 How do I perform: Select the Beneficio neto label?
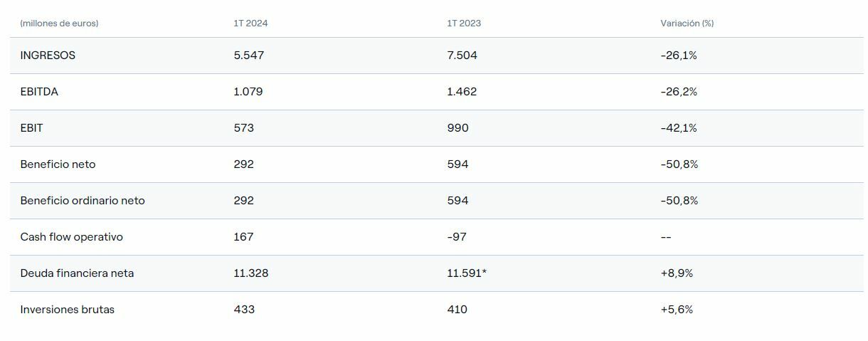pos(58,164)
